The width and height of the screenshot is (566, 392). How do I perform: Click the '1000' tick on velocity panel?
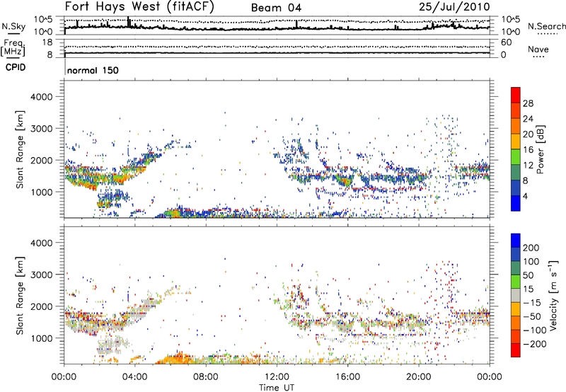pos(41,338)
